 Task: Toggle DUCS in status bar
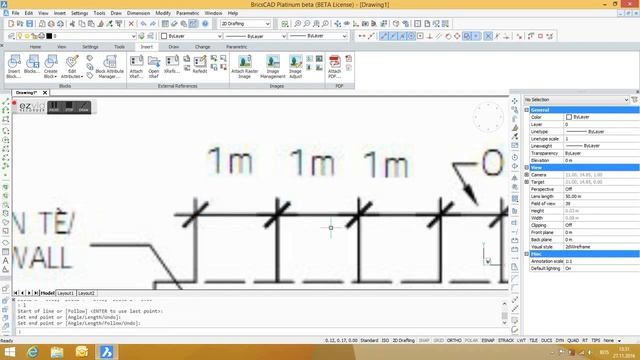[547, 340]
